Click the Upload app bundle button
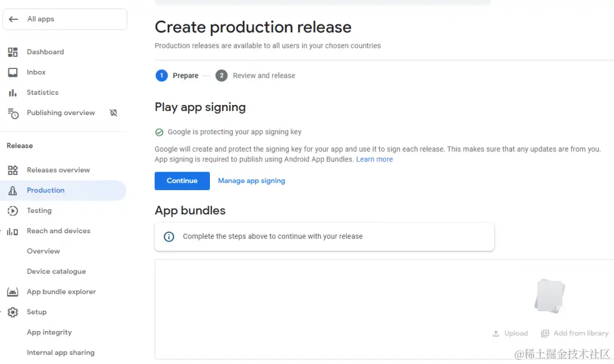This screenshot has width=614, height=364. (x=510, y=333)
